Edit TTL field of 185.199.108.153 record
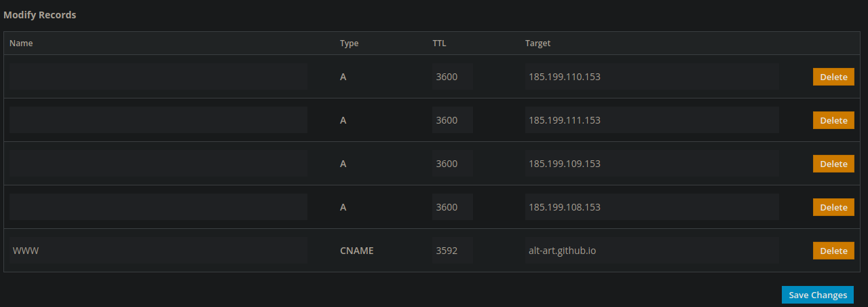 coord(452,207)
